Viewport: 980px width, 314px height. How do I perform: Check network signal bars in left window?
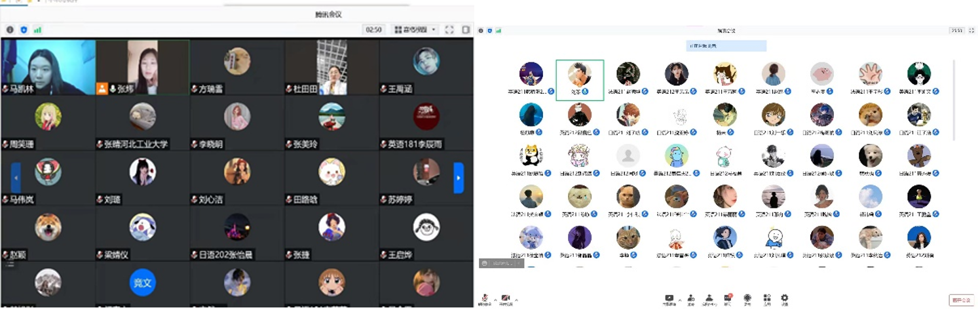(38, 29)
